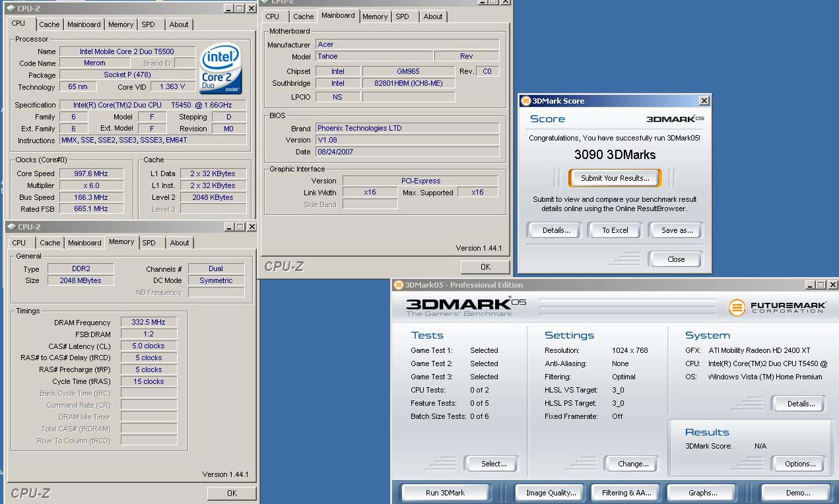Click BIOS Date 08/24/2007 field
This screenshot has height=504, width=839.
coord(407,152)
